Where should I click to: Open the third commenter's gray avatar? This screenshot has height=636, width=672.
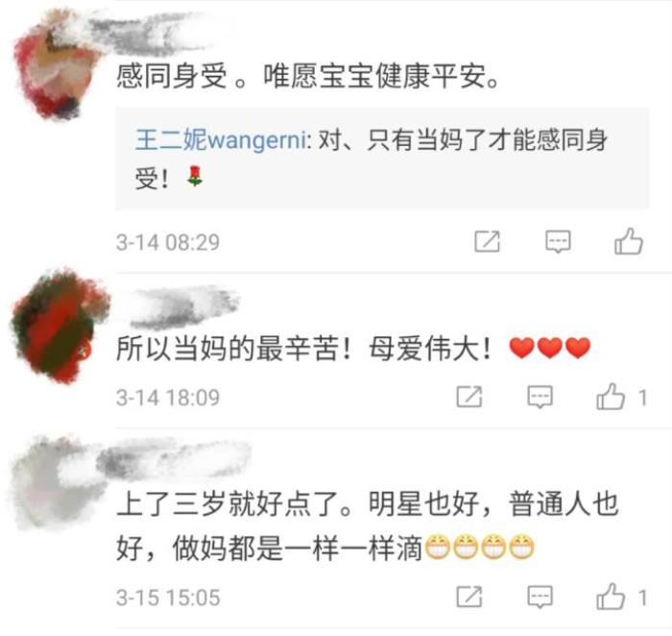click(52, 482)
